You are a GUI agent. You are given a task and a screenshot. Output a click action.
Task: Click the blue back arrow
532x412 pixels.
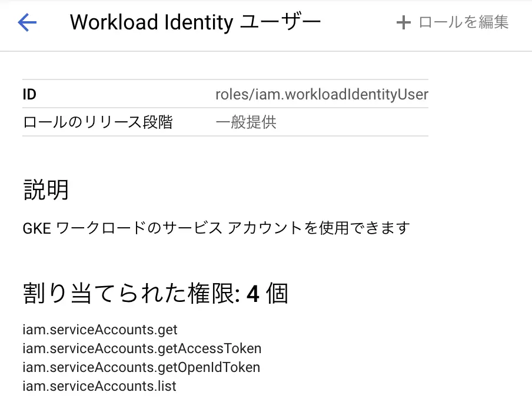(27, 22)
